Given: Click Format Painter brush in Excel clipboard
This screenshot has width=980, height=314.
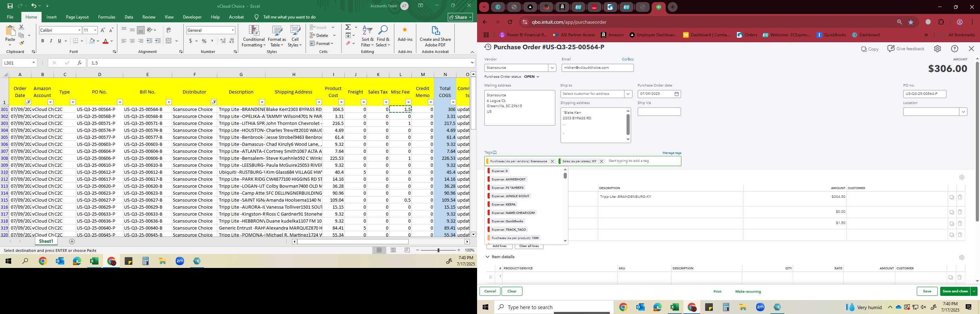Looking at the screenshot, I should tap(21, 43).
